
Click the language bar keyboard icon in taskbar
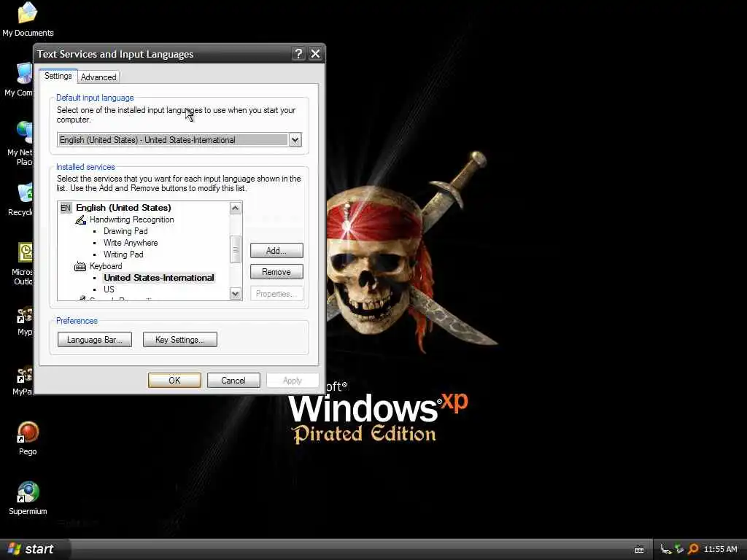click(639, 550)
